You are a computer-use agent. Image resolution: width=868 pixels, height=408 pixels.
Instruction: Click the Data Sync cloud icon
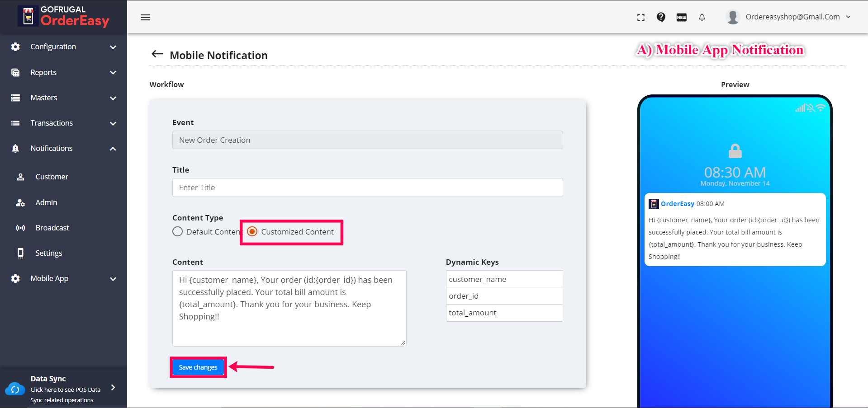[15, 389]
